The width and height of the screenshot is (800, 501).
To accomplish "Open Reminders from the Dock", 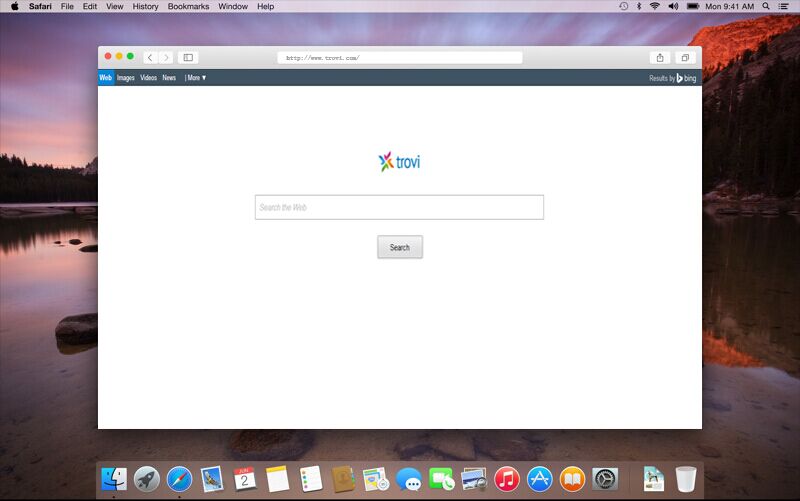I will [x=311, y=479].
